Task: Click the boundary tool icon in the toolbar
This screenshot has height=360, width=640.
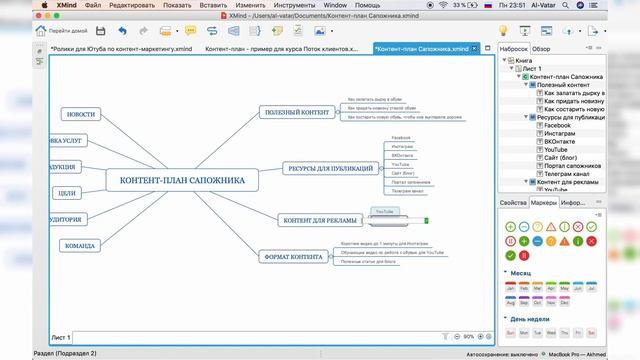Action: click(233, 31)
